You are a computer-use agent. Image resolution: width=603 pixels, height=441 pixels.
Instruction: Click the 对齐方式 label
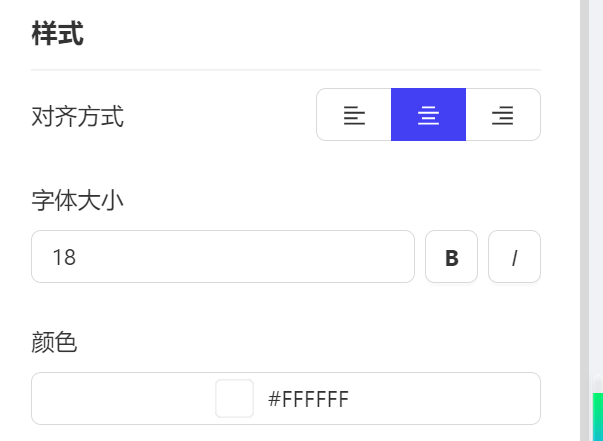pos(77,116)
